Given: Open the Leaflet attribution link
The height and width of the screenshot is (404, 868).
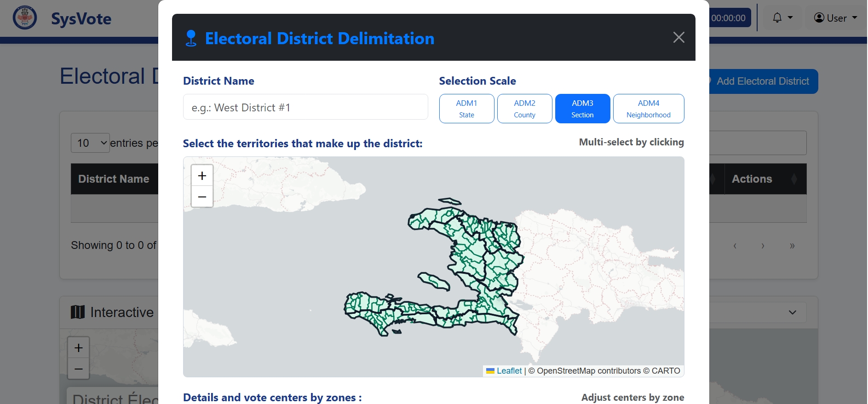Looking at the screenshot, I should (x=509, y=371).
